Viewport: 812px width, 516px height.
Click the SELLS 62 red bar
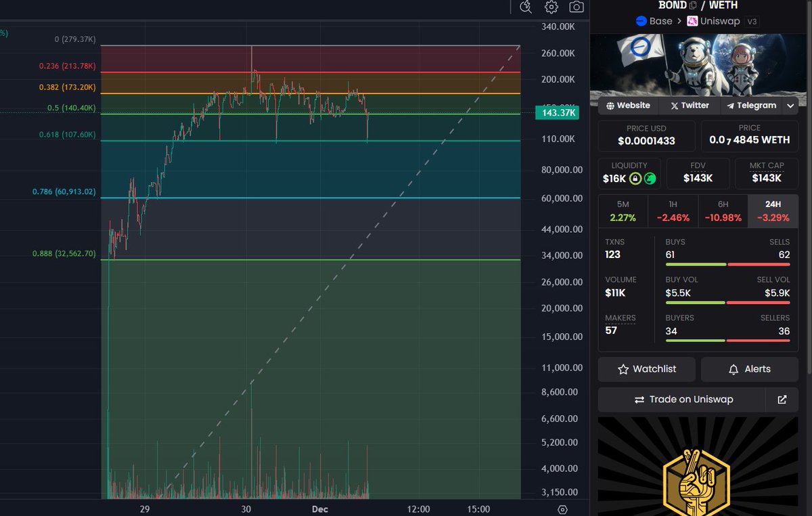(759, 264)
